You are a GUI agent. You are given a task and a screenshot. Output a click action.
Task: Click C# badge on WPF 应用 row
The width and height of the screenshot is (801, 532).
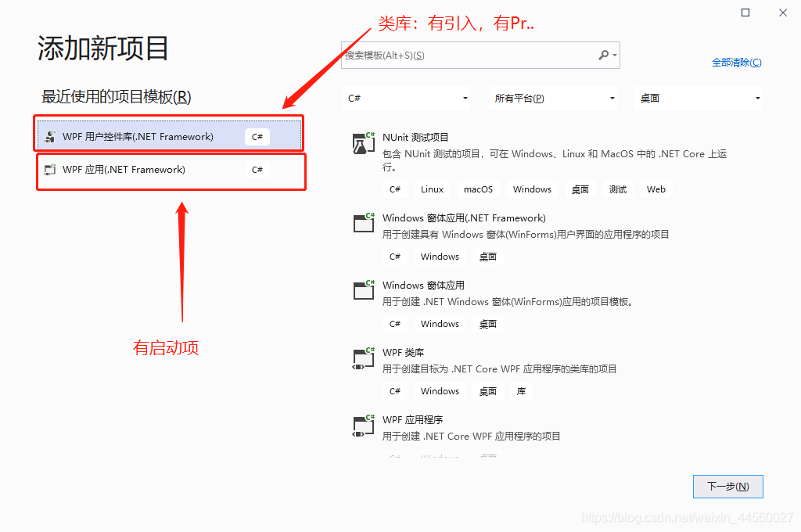pos(257,170)
